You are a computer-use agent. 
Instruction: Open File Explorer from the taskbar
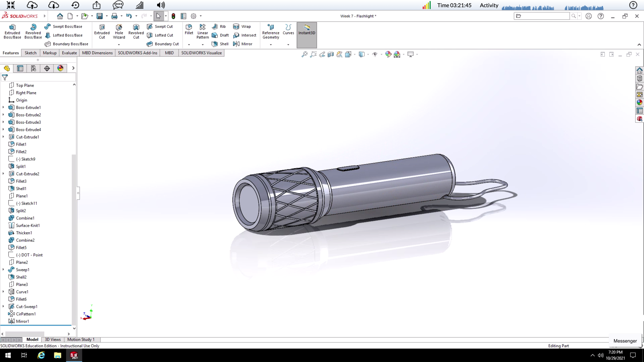pyautogui.click(x=58, y=355)
